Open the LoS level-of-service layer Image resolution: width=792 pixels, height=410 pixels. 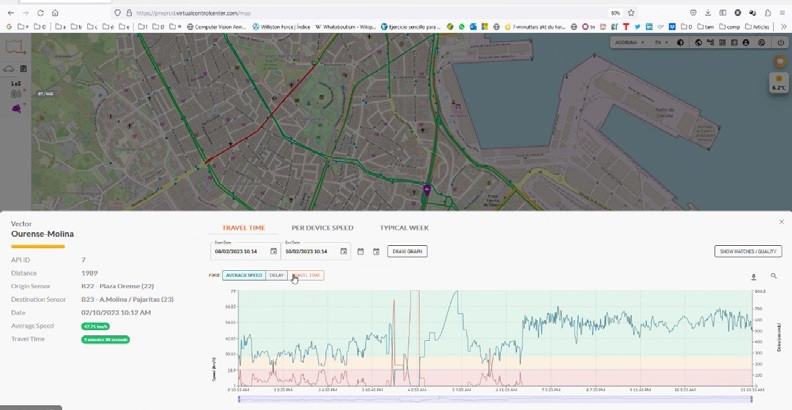[15, 83]
